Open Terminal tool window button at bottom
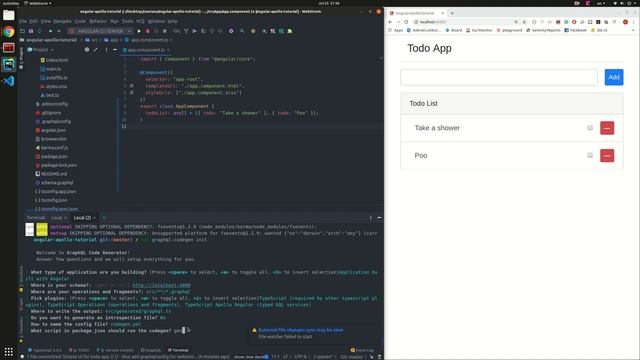 [x=178, y=350]
